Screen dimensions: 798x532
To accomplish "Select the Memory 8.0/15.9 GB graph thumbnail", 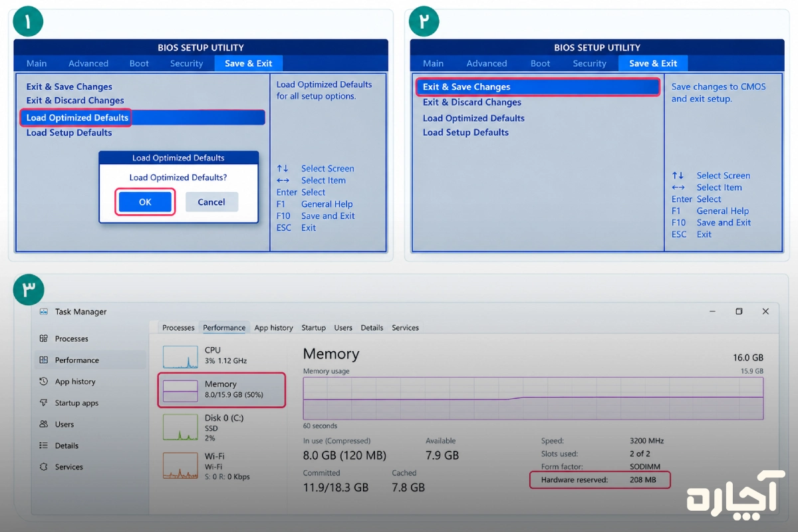I will tap(180, 391).
